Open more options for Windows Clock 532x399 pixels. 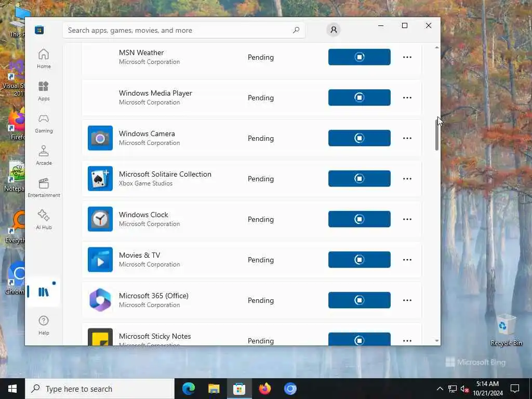[x=407, y=219]
